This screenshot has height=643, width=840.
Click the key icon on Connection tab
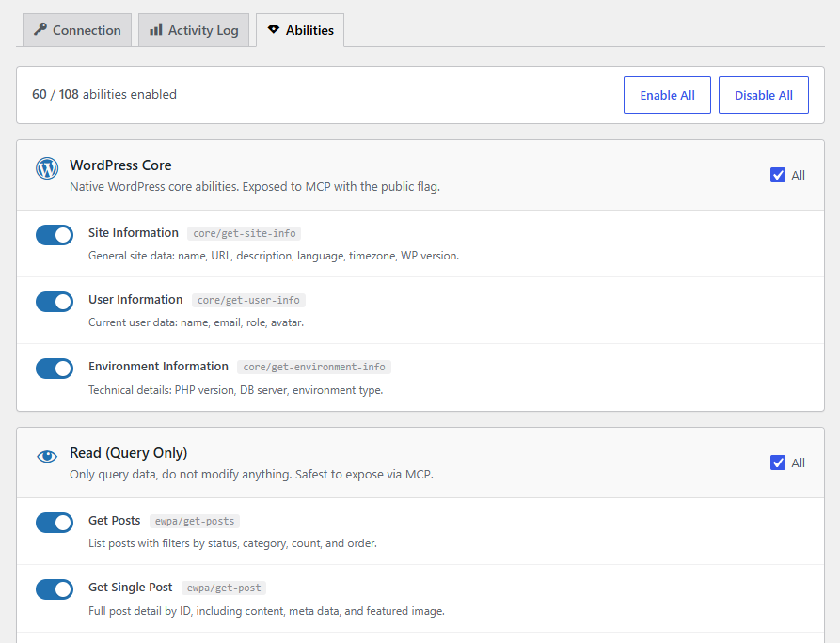click(40, 29)
